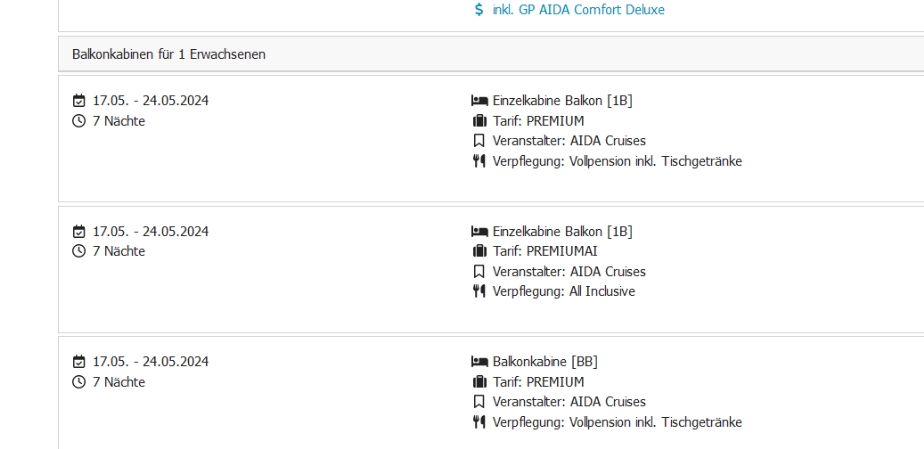Click bookmark icon in PREMIUMAI offer's Veranstalter row
Image resolution: width=924 pixels, height=449 pixels.
479,272
